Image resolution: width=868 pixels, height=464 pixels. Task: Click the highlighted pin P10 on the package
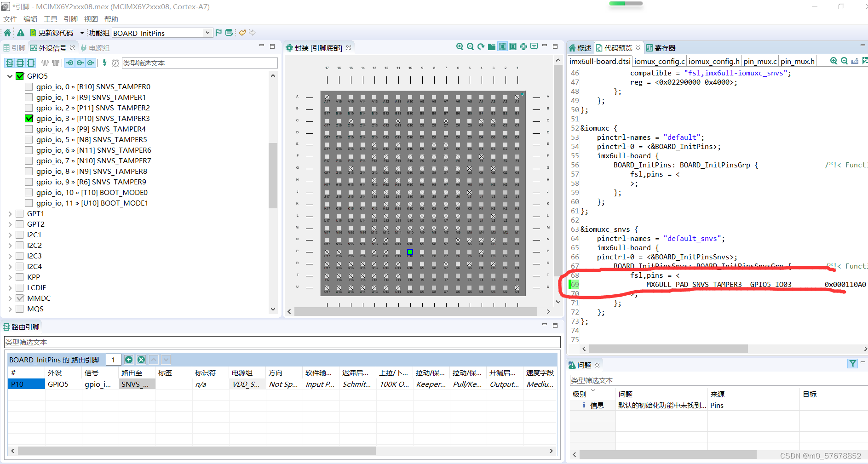pyautogui.click(x=410, y=252)
